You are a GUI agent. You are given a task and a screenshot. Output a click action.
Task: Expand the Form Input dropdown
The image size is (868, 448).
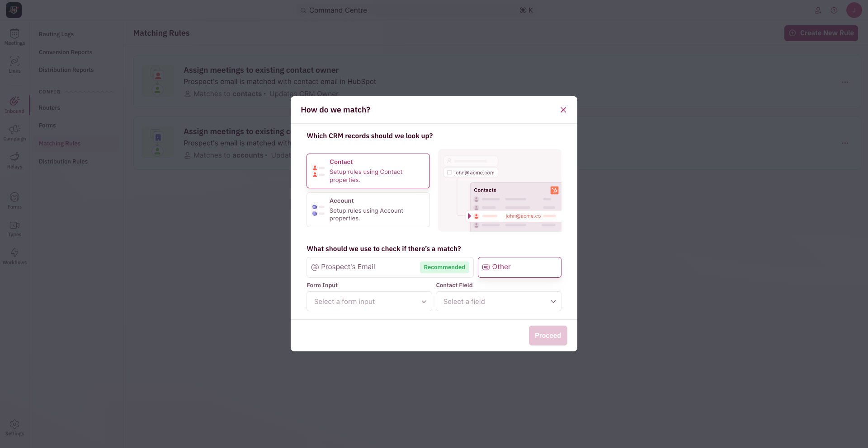(x=369, y=301)
